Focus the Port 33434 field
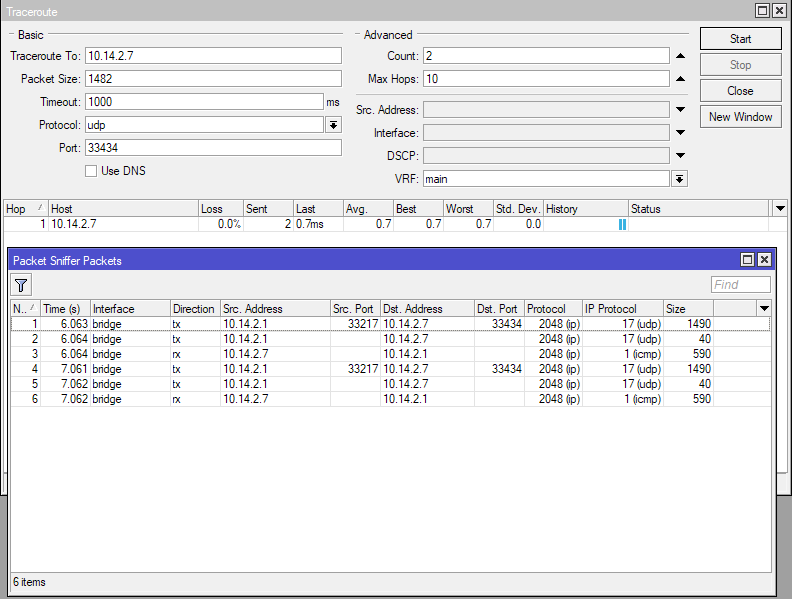Image resolution: width=792 pixels, height=599 pixels. 213,148
